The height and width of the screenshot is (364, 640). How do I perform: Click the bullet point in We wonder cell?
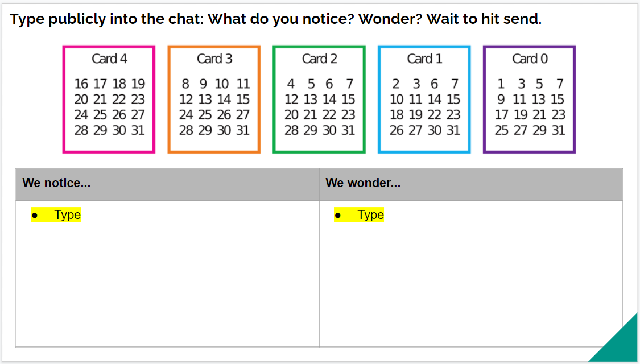(x=338, y=215)
